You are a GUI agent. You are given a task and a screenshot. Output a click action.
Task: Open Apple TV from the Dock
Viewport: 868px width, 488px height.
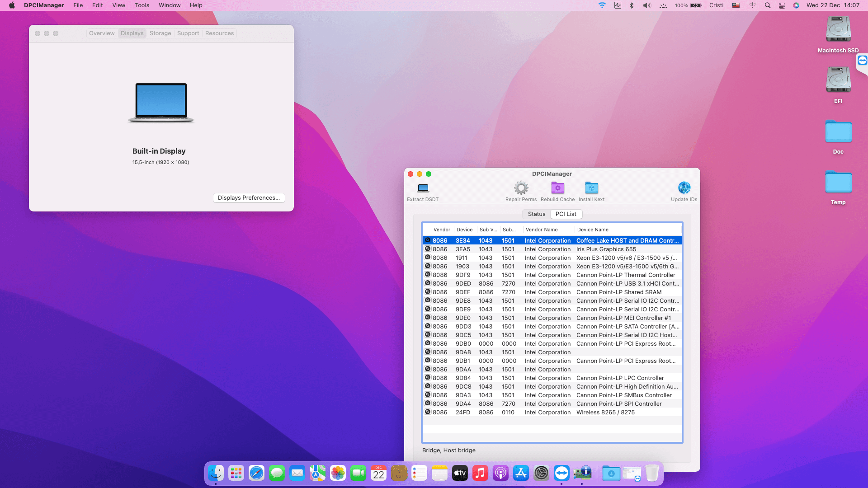pyautogui.click(x=460, y=473)
